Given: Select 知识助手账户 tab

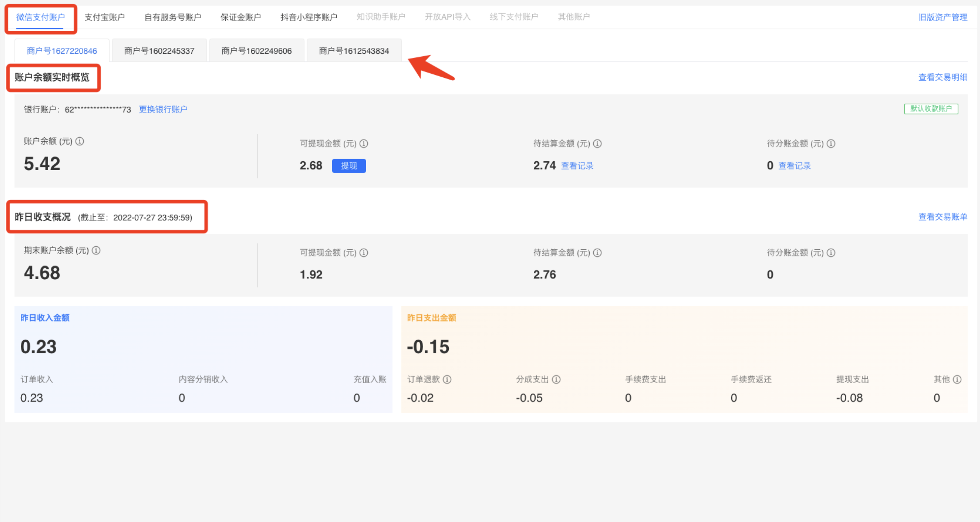Looking at the screenshot, I should pos(381,17).
